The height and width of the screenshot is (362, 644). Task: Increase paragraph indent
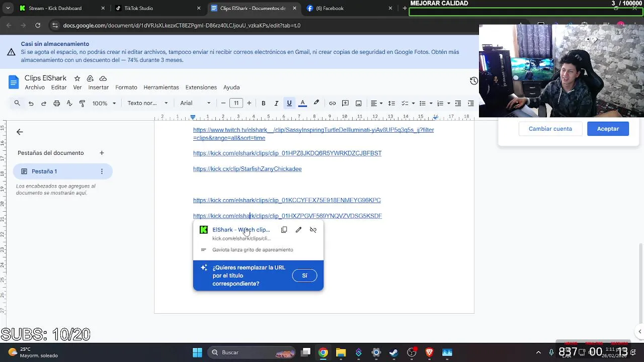tap(470, 103)
